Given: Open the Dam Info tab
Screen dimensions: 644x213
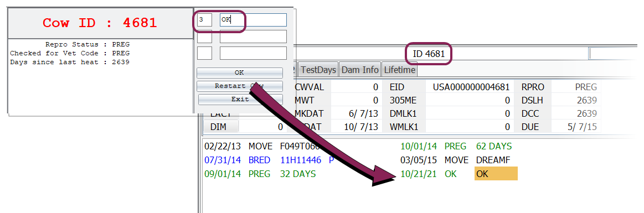Looking at the screenshot, I should coord(360,70).
